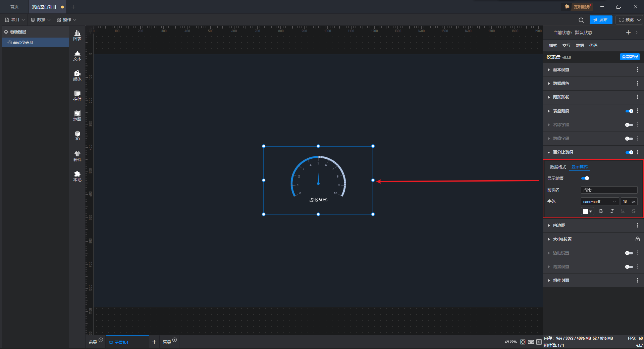Enable the 背景设置 switch

click(629, 267)
